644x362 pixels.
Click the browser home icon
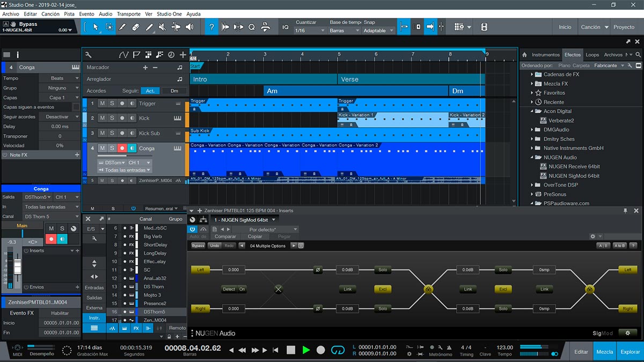click(x=524, y=55)
